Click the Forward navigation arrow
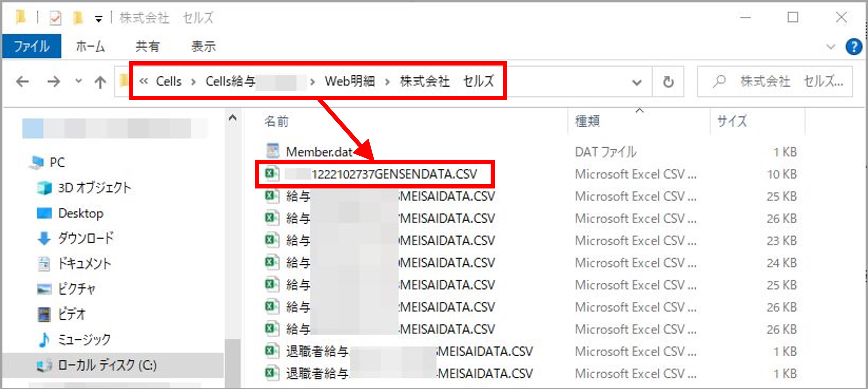Image resolution: width=868 pixels, height=389 pixels. 54,81
